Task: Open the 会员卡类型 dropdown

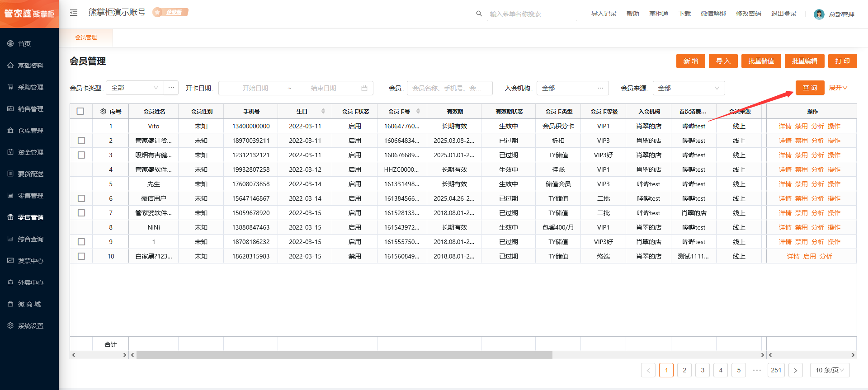Action: coord(135,88)
